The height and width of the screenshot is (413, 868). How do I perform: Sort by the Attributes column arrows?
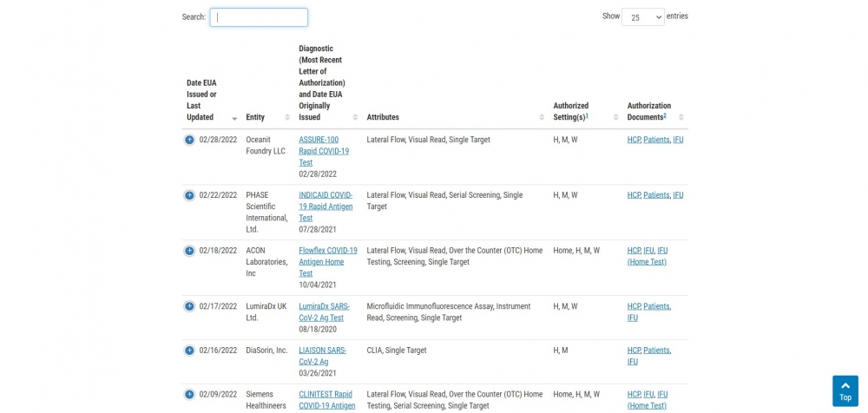coord(542,117)
